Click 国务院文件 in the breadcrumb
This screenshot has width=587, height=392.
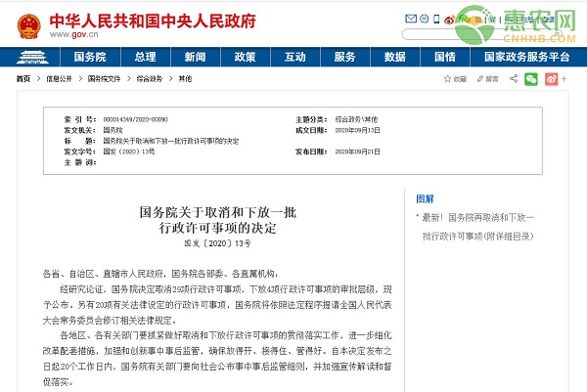pyautogui.click(x=104, y=78)
